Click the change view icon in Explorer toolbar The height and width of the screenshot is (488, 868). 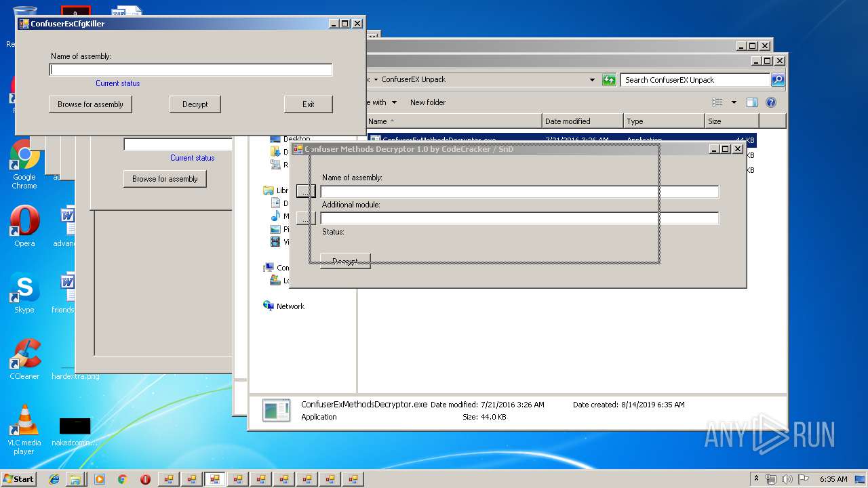717,102
